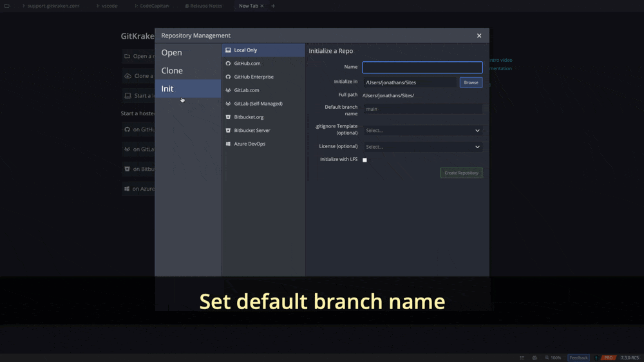Click 'Clone a repo' in background page
Viewport: 644px width, 362px height.
[139, 75]
